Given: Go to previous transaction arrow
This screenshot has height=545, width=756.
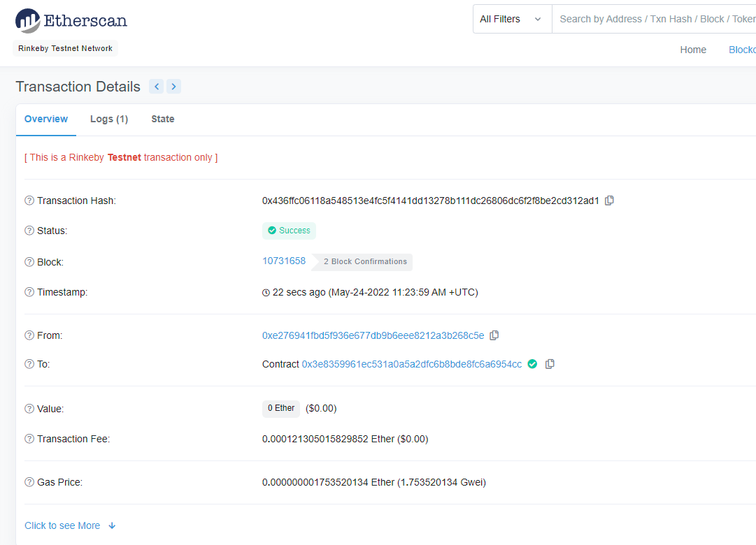Looking at the screenshot, I should [156, 87].
